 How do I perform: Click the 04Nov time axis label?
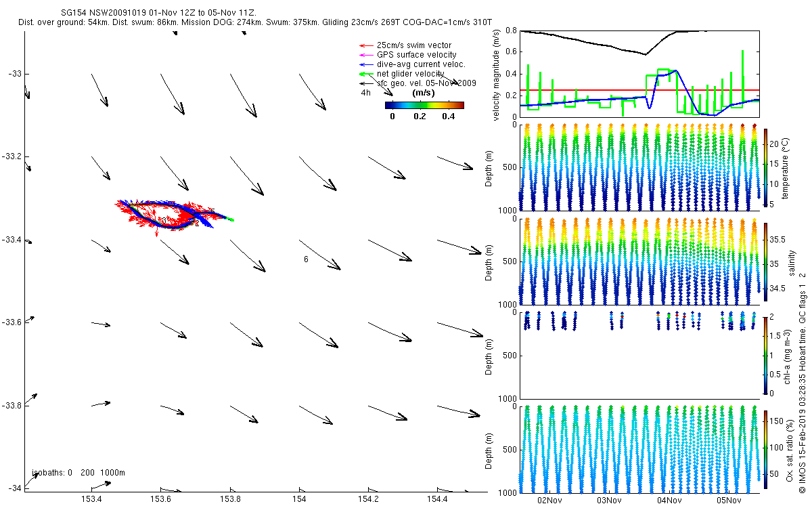click(x=669, y=501)
